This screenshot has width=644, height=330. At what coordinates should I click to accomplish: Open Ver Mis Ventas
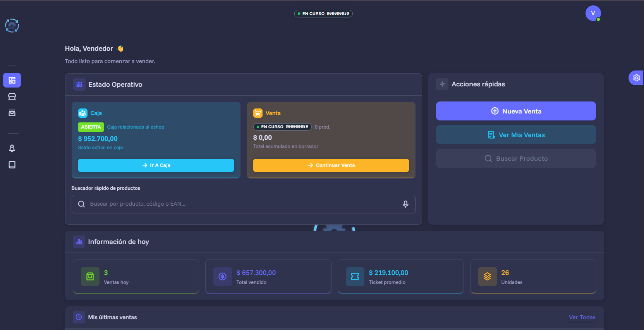tap(516, 135)
